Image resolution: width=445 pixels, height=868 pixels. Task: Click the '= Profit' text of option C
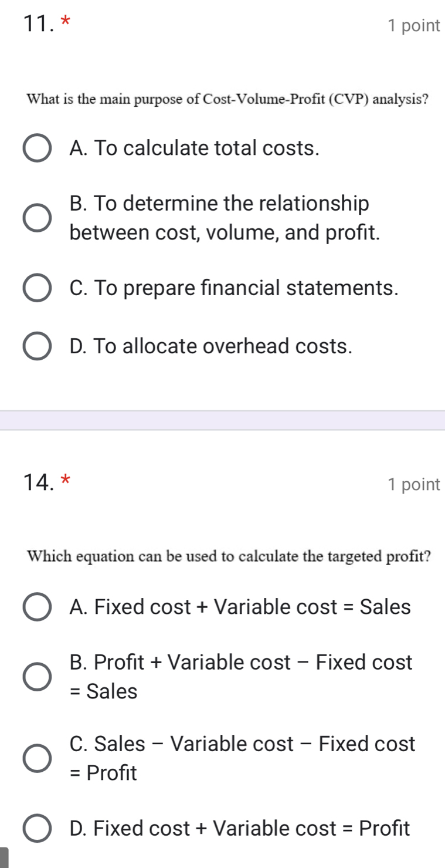tap(103, 774)
